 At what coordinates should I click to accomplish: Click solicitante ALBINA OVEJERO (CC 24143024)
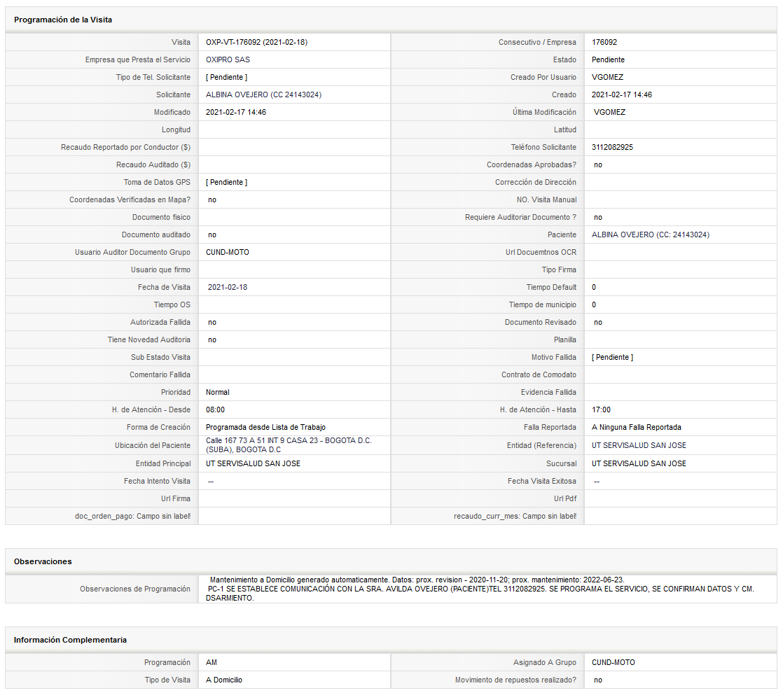click(x=263, y=94)
